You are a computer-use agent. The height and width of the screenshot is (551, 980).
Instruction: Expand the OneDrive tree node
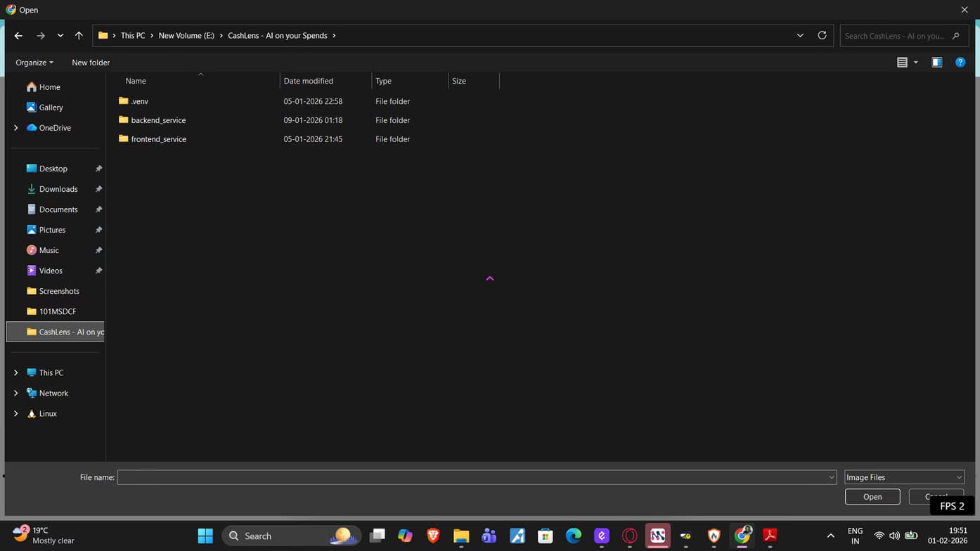15,128
